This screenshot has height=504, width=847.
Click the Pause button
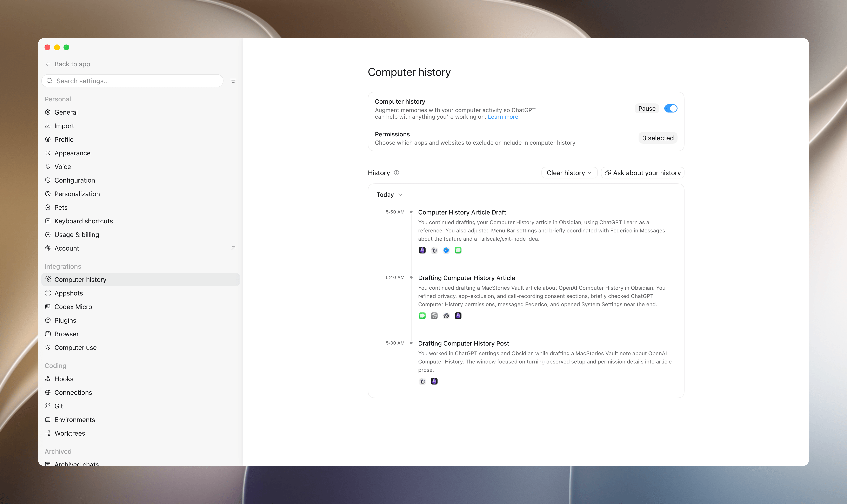pyautogui.click(x=647, y=109)
